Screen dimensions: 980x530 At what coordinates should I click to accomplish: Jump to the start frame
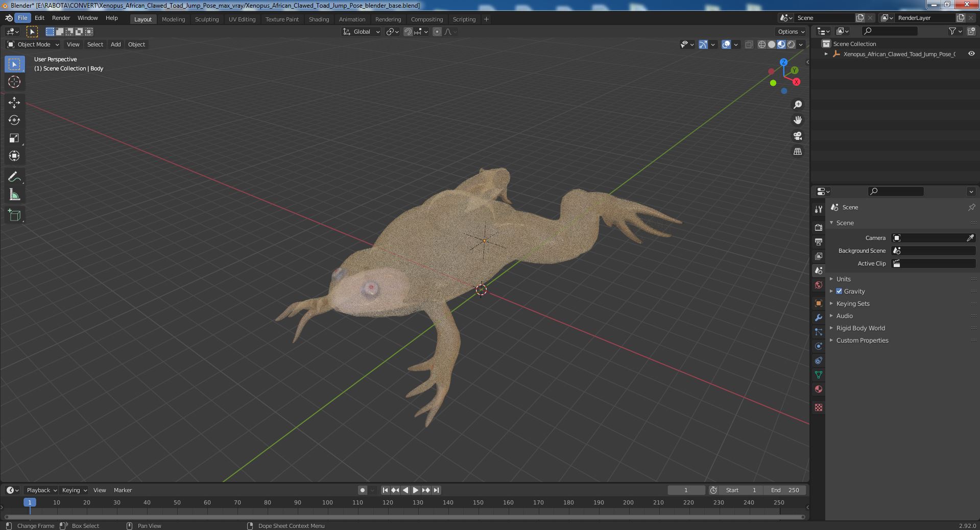[385, 490]
